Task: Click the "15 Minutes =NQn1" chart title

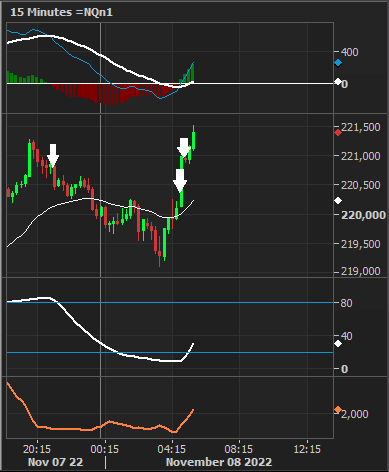Action: 62,12
